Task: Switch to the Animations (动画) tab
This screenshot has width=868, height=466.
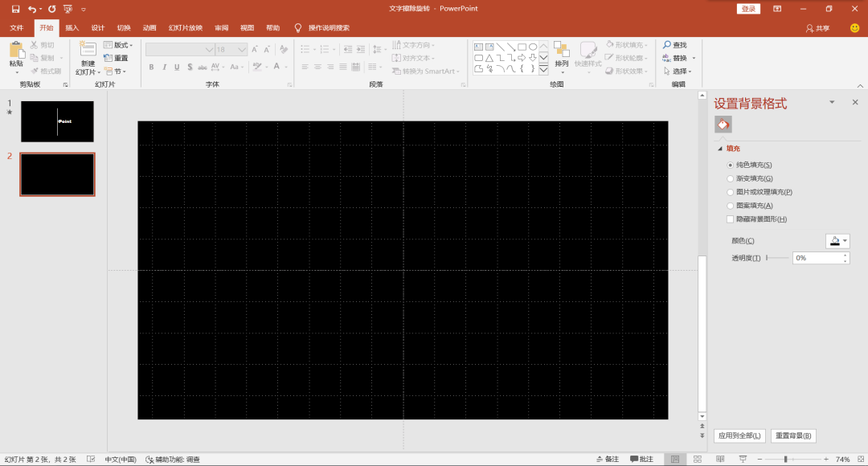Action: [149, 28]
